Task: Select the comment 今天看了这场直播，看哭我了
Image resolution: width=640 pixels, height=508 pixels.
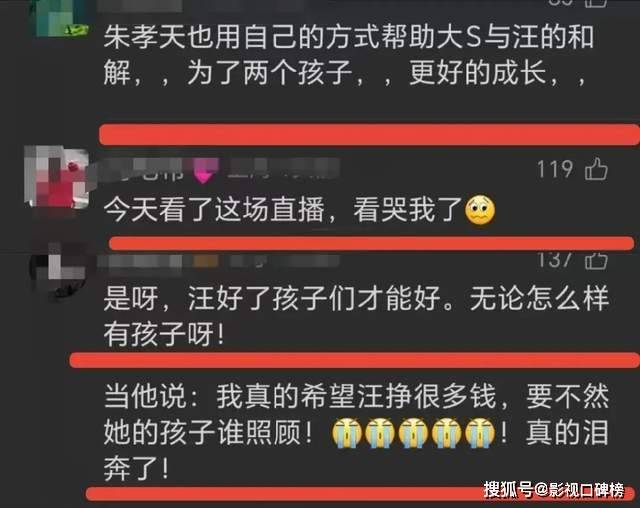Action: pos(299,211)
